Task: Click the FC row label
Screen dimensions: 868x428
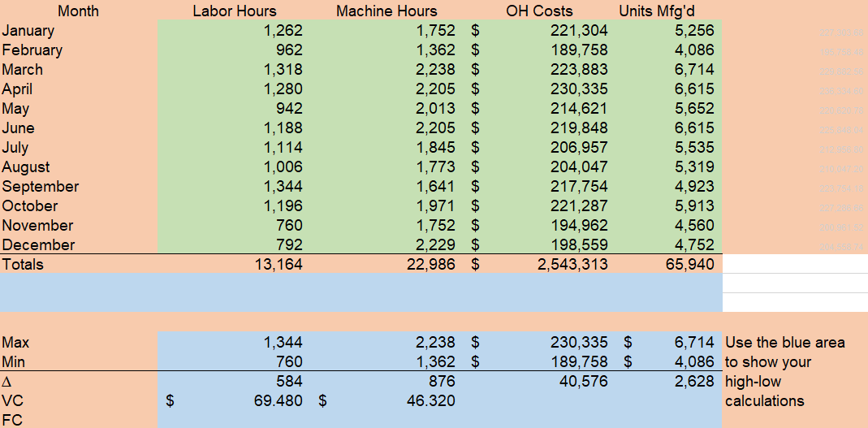Action: click(12, 420)
